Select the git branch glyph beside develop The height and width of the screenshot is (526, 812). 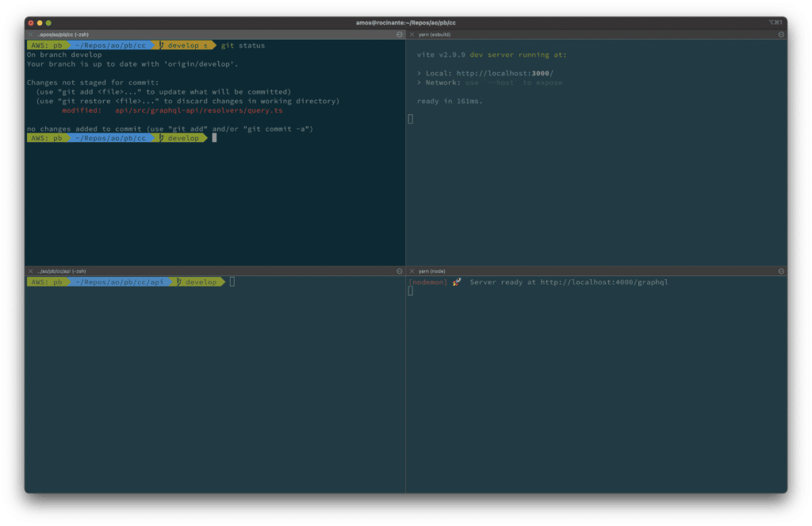(x=161, y=45)
